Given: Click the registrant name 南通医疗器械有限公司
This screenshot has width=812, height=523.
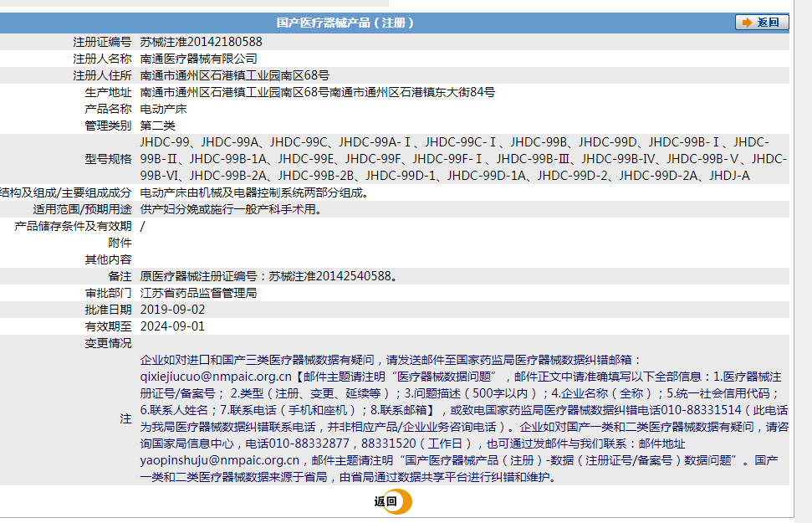Looking at the screenshot, I should [x=198, y=59].
